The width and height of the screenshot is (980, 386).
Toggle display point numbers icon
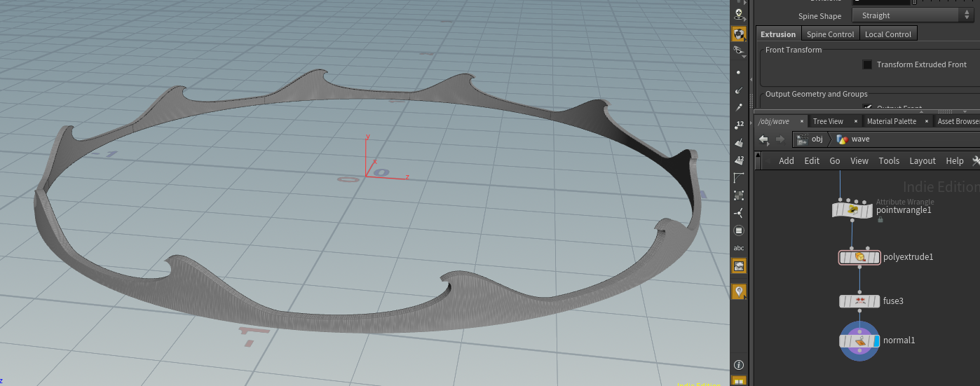[739, 125]
